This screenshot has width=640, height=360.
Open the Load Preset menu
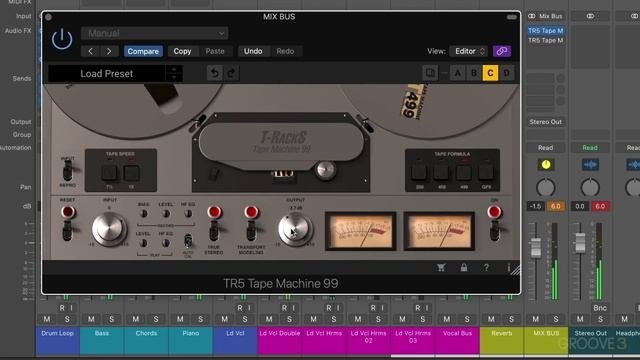(x=107, y=73)
